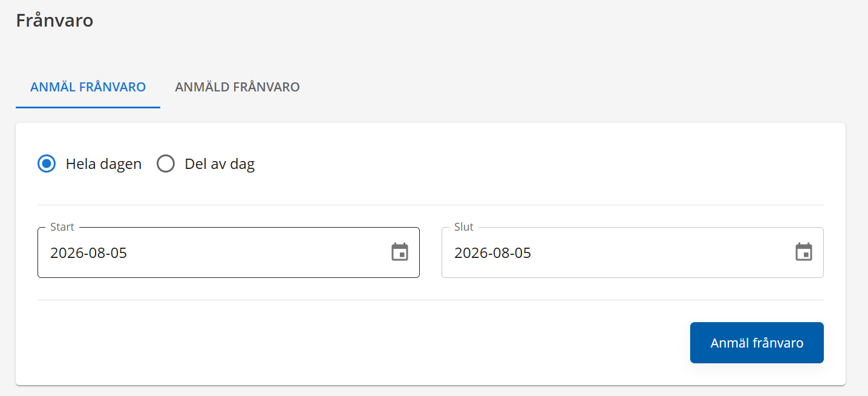Click the blue underline beneath the active tab
This screenshot has width=868, height=396.
88,107
